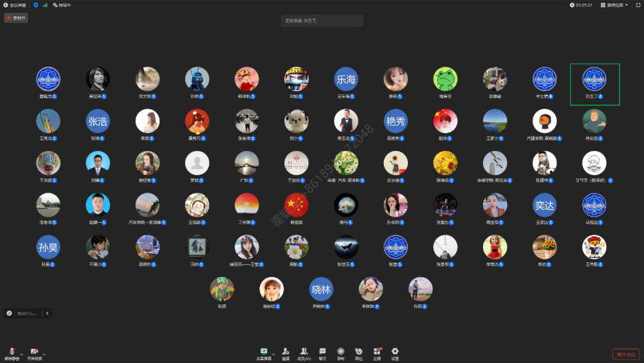
Task: Turn on the camera (开启视频)
Action: coord(35,353)
